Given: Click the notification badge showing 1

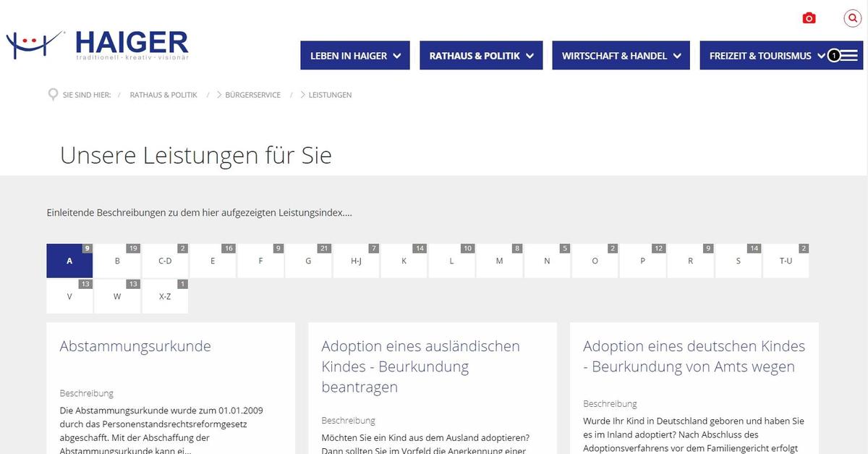Looking at the screenshot, I should coord(834,54).
